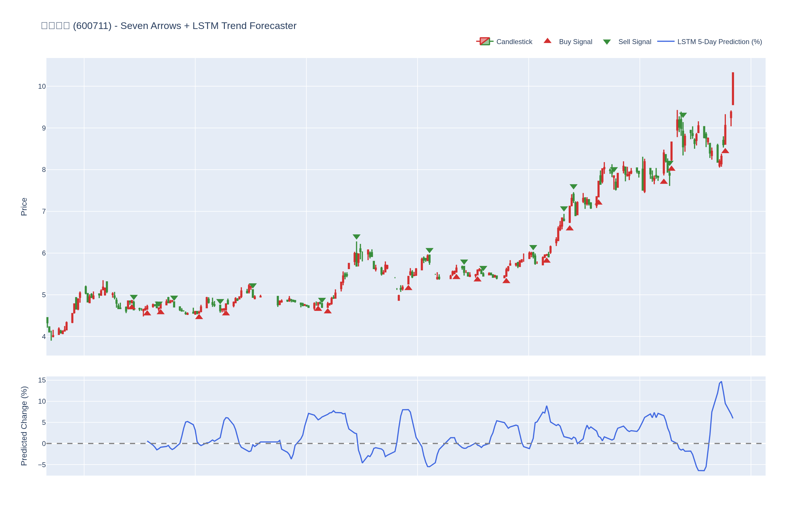Select the highest sell signal marker above price 9

[x=683, y=115]
